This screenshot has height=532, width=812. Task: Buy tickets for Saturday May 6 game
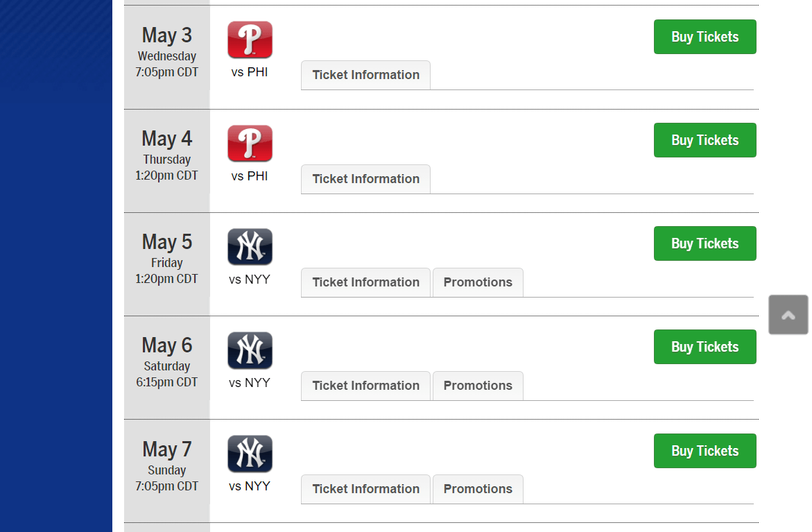pyautogui.click(x=705, y=347)
